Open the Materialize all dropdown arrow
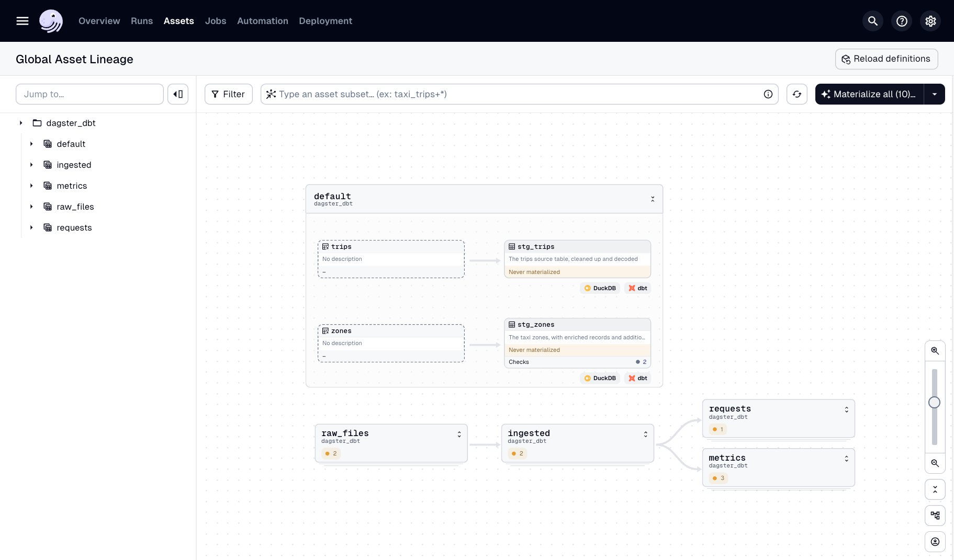 coord(935,94)
